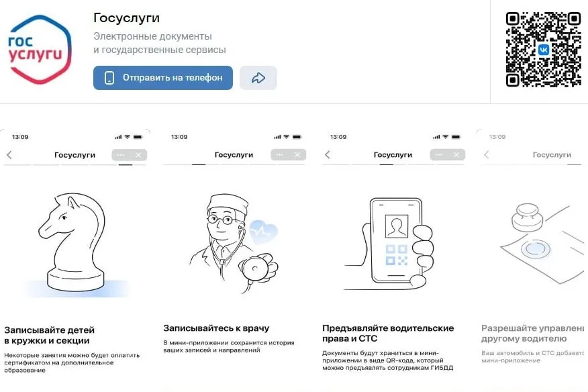Click the Госуслуги app title text
Viewport: 588px width, 392px height.
[x=126, y=17]
